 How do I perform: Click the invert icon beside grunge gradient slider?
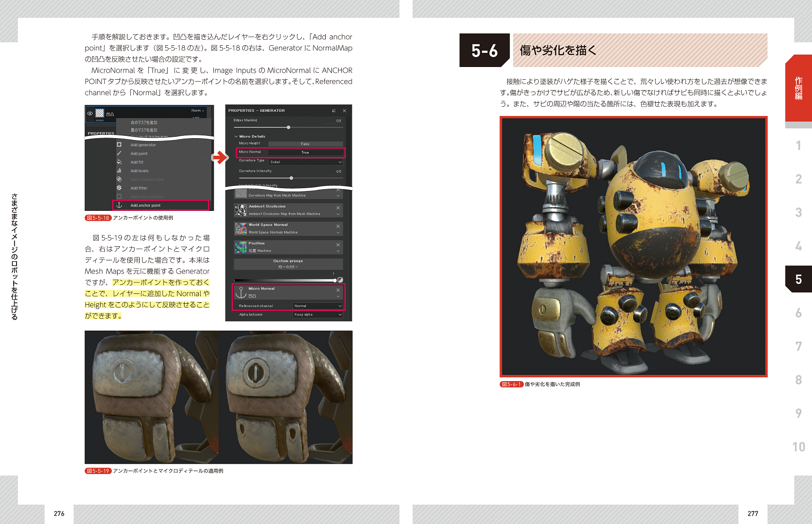click(x=340, y=280)
